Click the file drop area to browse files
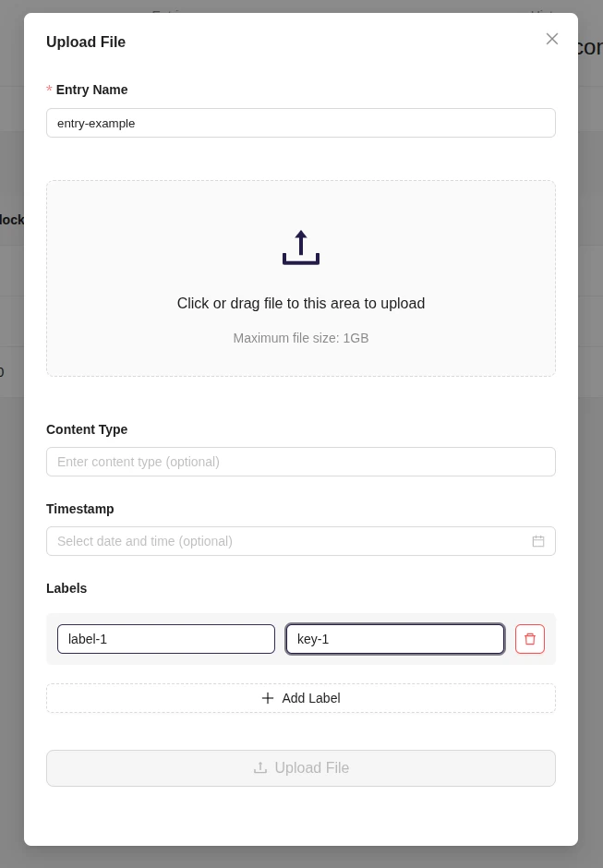Viewport: 603px width, 868px height. tap(301, 278)
